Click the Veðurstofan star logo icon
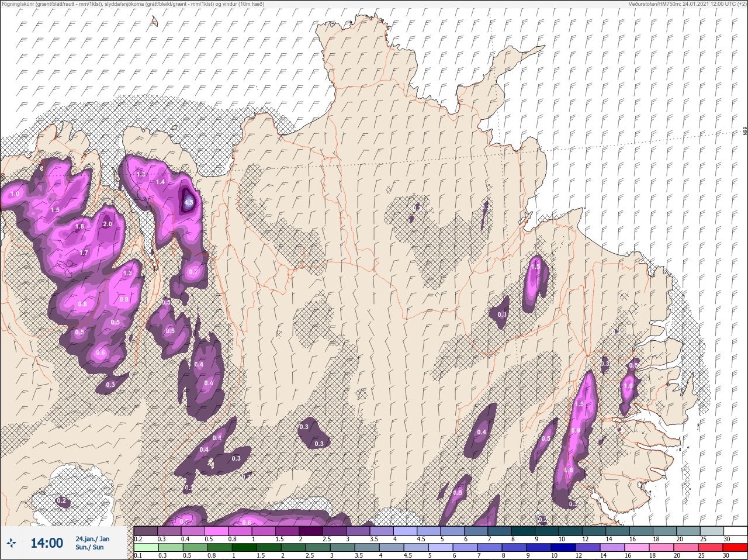The height and width of the screenshot is (560, 748). click(11, 544)
